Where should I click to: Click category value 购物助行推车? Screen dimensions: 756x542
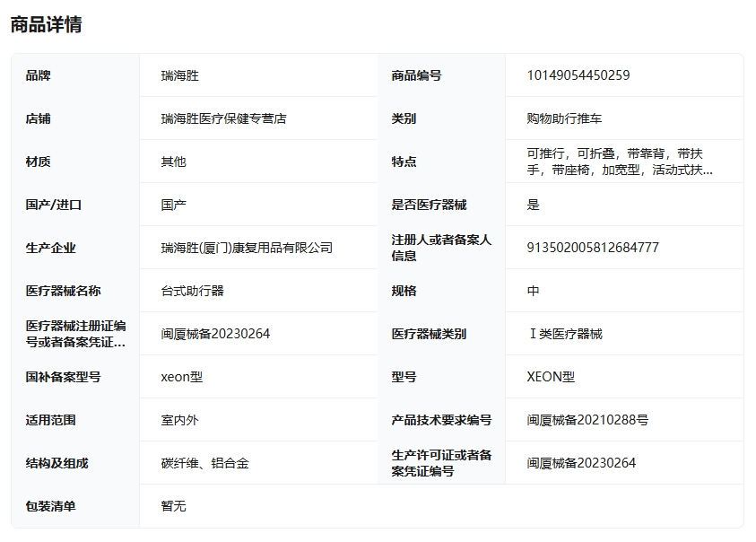tap(564, 118)
